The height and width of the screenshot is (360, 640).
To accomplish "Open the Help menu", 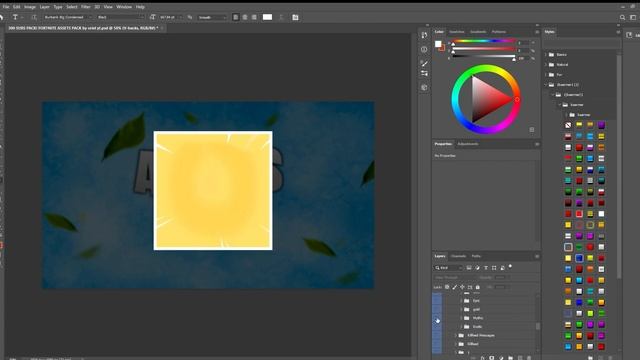I will [x=140, y=7].
